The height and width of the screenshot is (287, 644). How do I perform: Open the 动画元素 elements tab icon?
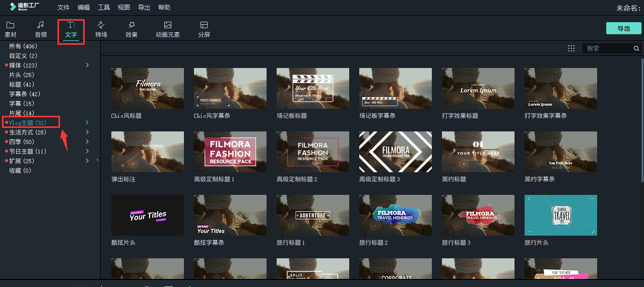(167, 25)
